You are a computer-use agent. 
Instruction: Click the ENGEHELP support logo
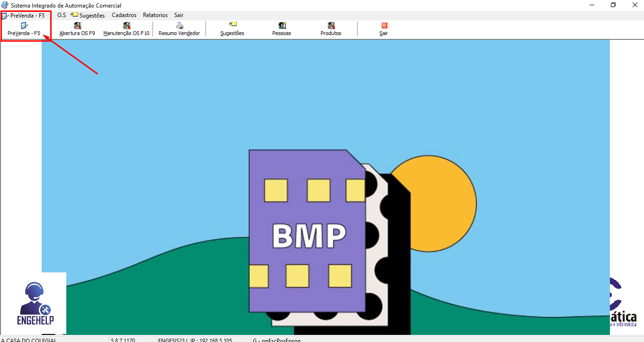(36, 304)
